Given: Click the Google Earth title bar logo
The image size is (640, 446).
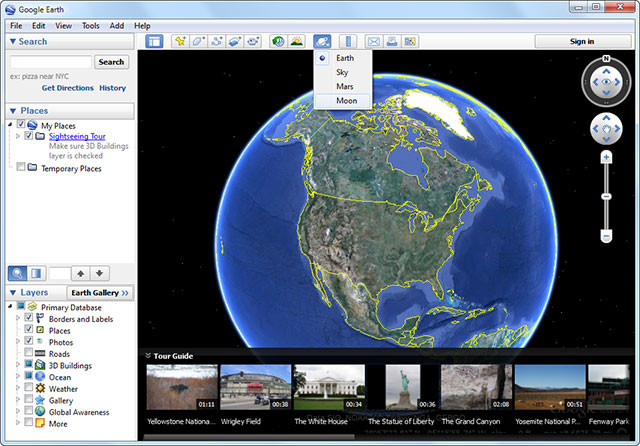Looking at the screenshot, I should 11,9.
